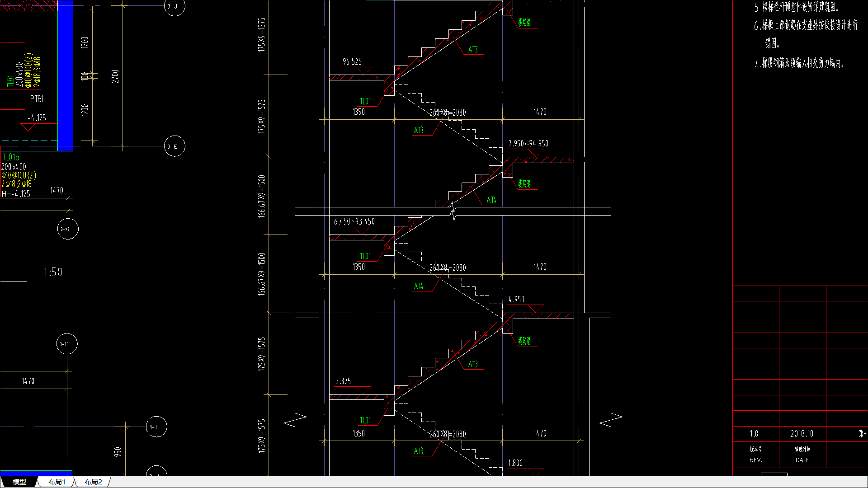
Task: Click the 950 dimension text
Action: point(118,452)
